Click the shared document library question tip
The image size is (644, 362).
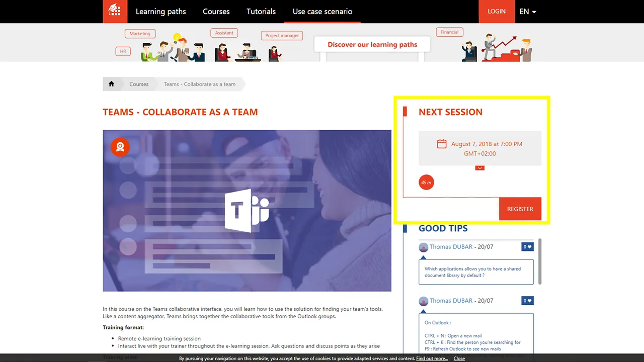476,272
